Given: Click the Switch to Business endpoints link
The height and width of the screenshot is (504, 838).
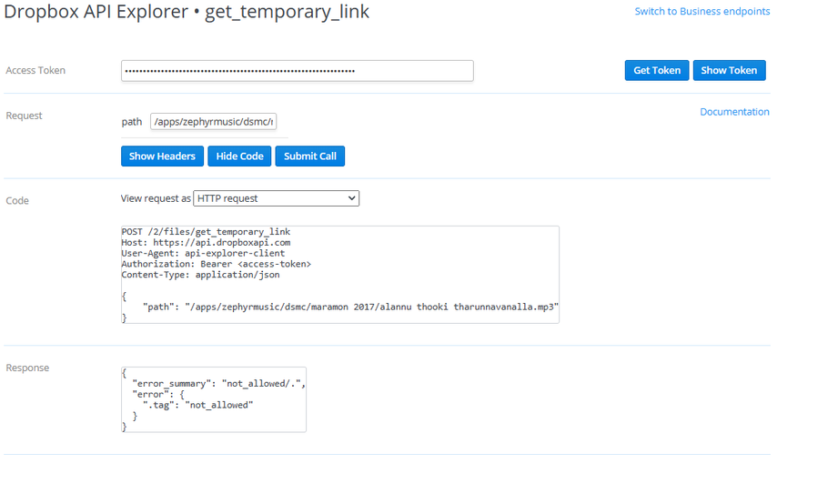Looking at the screenshot, I should click(702, 12).
